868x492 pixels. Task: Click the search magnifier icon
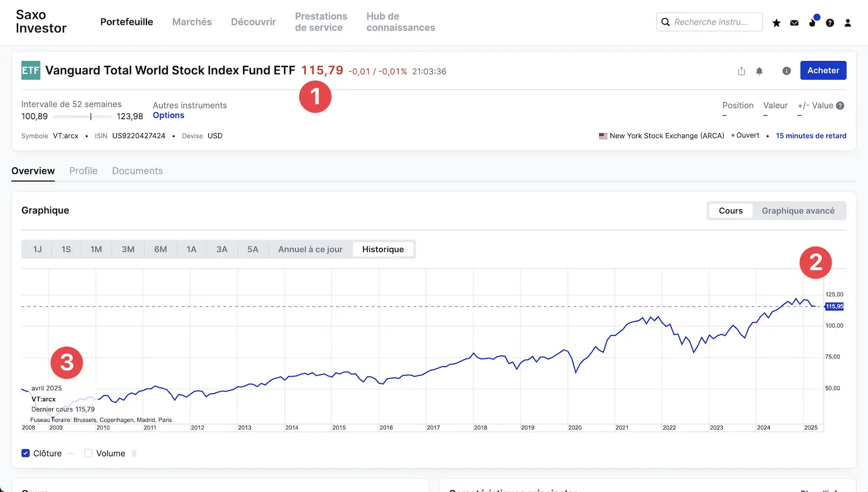click(x=665, y=22)
